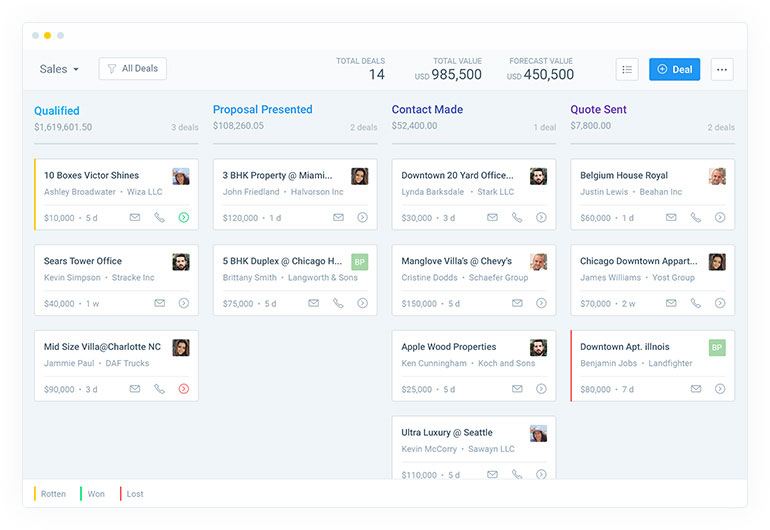Click phone icon on Chicago Downtown Appart card
The width and height of the screenshot is (770, 530).
pyautogui.click(x=696, y=303)
